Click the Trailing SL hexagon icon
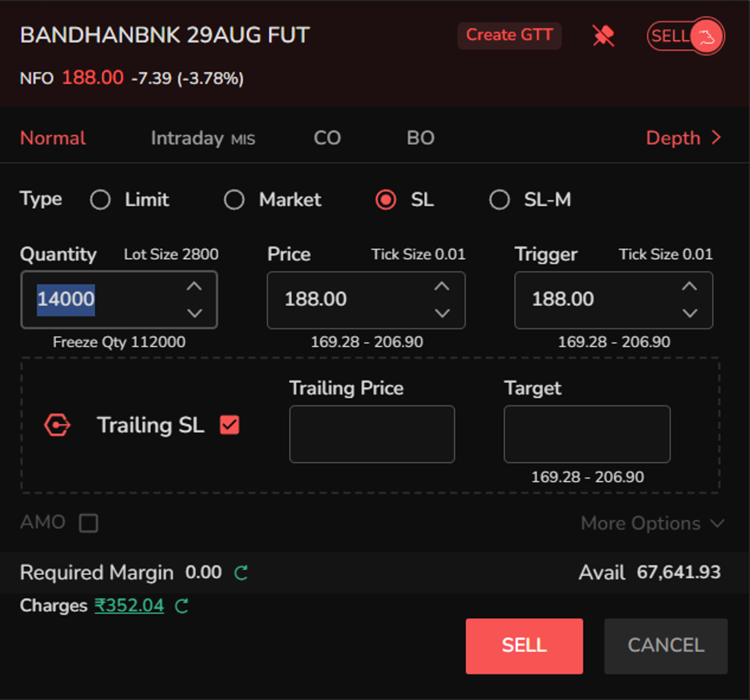The width and height of the screenshot is (750, 700). pos(57,425)
